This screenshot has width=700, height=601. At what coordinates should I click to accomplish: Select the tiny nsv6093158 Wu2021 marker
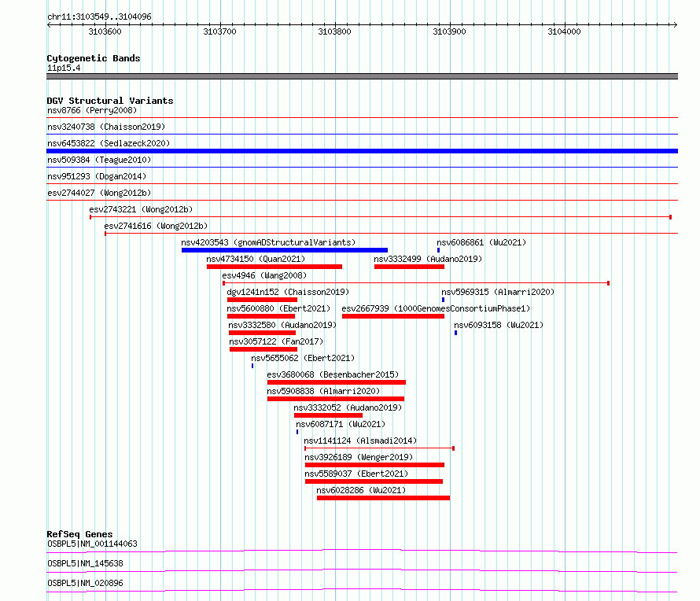pyautogui.click(x=455, y=333)
